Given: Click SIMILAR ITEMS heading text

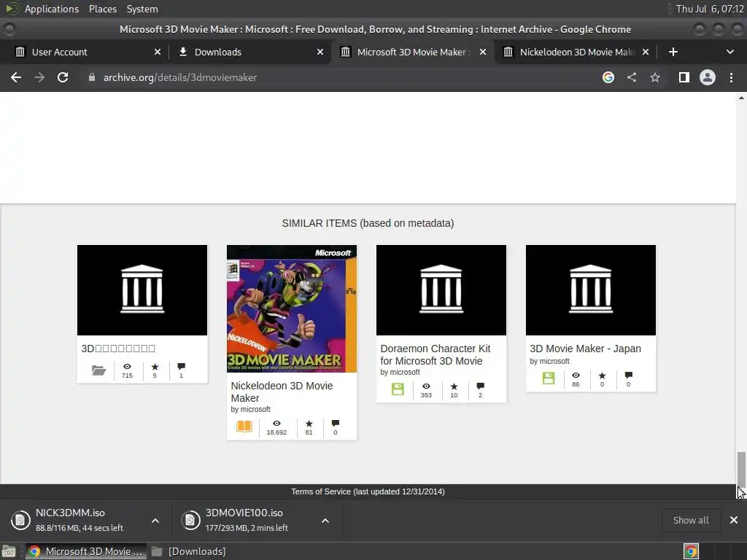Looking at the screenshot, I should (368, 223).
